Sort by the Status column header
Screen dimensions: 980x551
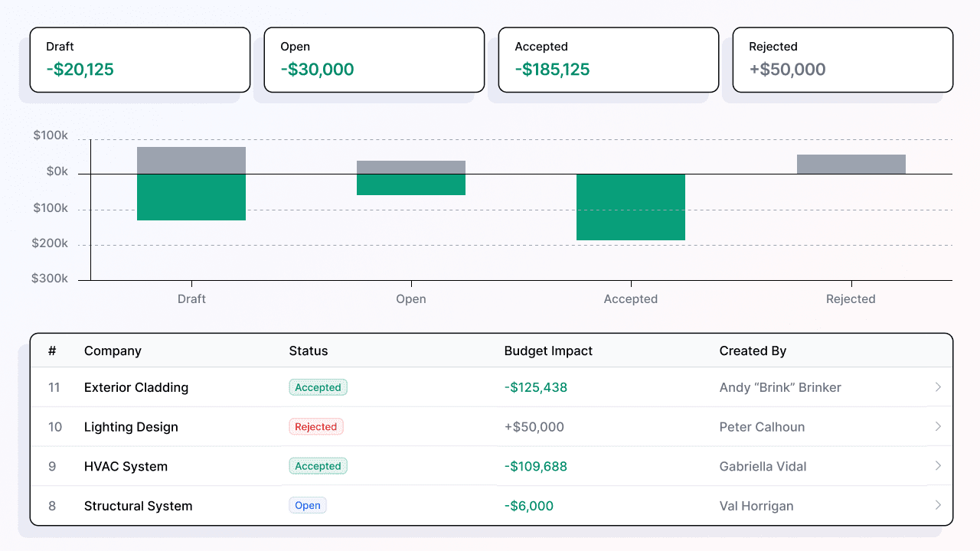(x=308, y=351)
